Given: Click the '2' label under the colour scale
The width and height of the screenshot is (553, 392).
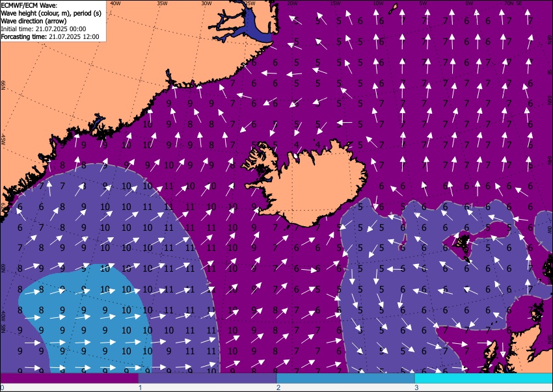Looking at the screenshot, I should coord(278,387).
